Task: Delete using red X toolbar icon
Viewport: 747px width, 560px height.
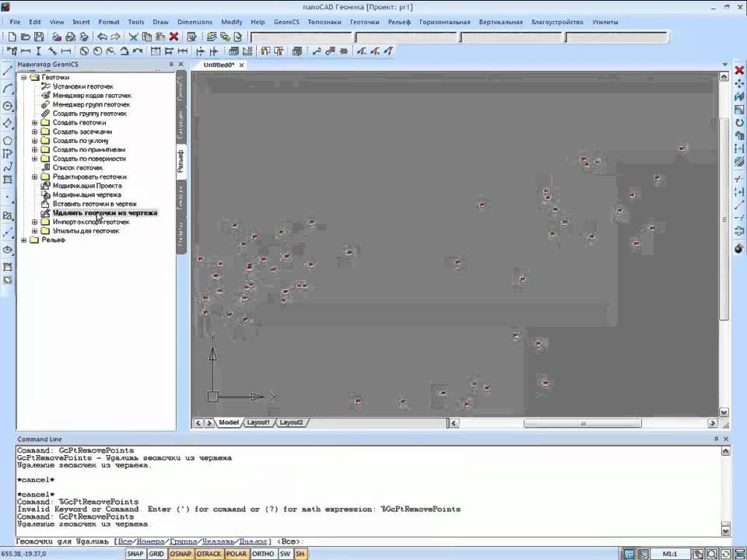Action: (174, 37)
